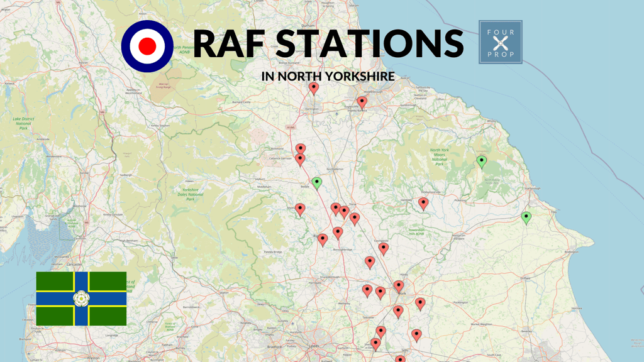Click the red marker near Helmsley
644x362 pixels.
(x=422, y=200)
